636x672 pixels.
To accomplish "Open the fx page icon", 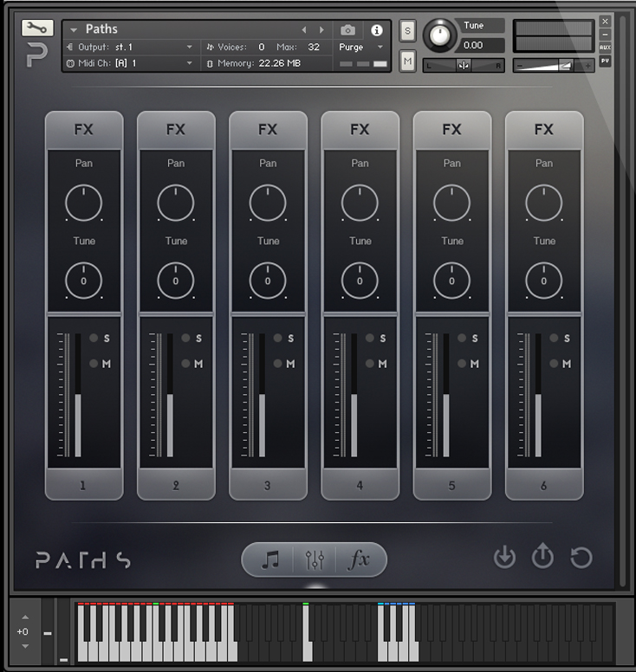I will 359,560.
